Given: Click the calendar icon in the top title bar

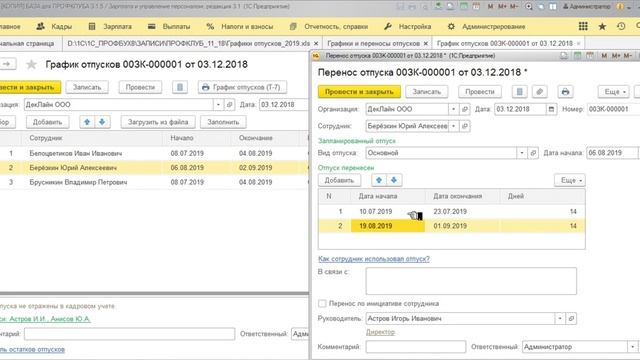Looking at the screenshot, I should (476, 7).
